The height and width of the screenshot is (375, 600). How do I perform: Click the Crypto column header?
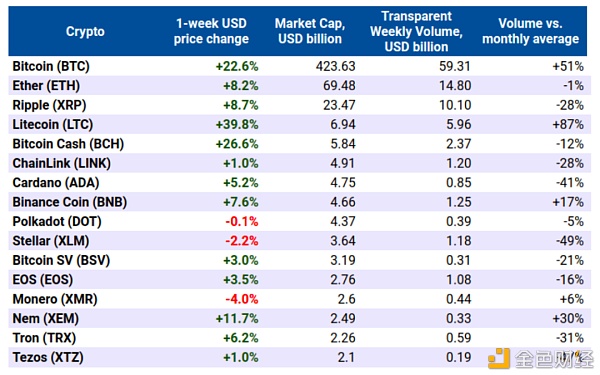(85, 31)
